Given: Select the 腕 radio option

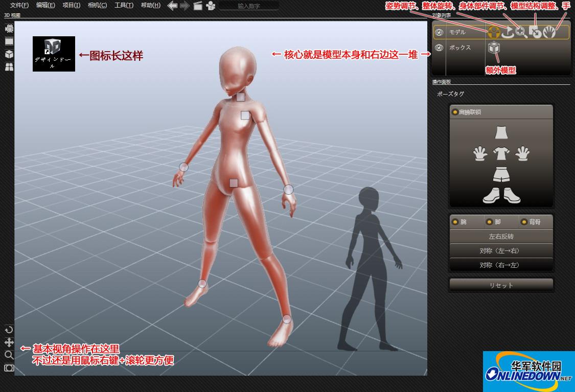Looking at the screenshot, I should [x=454, y=222].
